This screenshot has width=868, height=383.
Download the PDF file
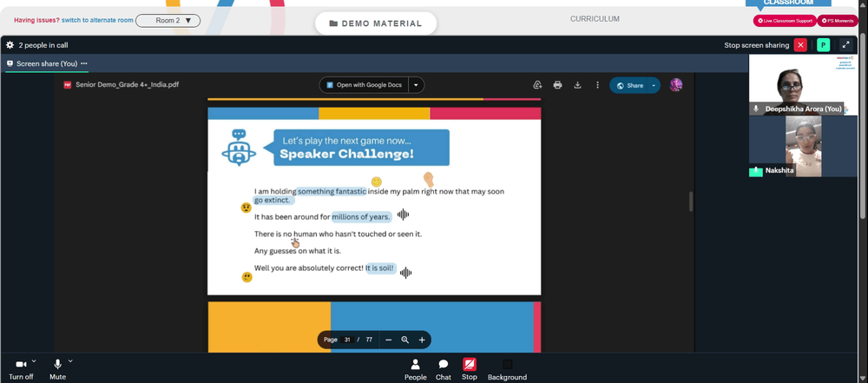click(577, 85)
